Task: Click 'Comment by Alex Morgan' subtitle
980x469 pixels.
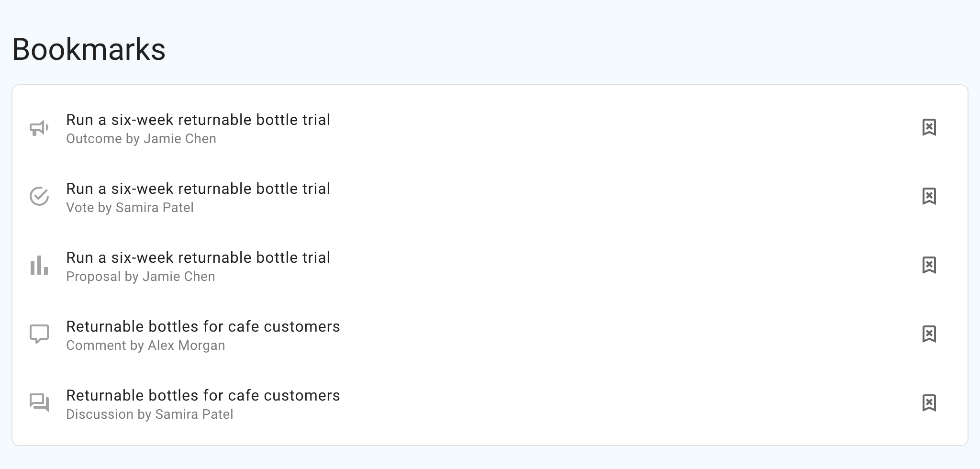Action: (145, 346)
